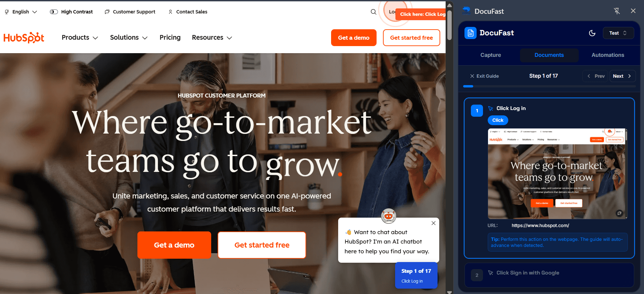Screen dimensions: 644x294
Task: Toggle DocuFast dark mode moon
Action: 592,33
